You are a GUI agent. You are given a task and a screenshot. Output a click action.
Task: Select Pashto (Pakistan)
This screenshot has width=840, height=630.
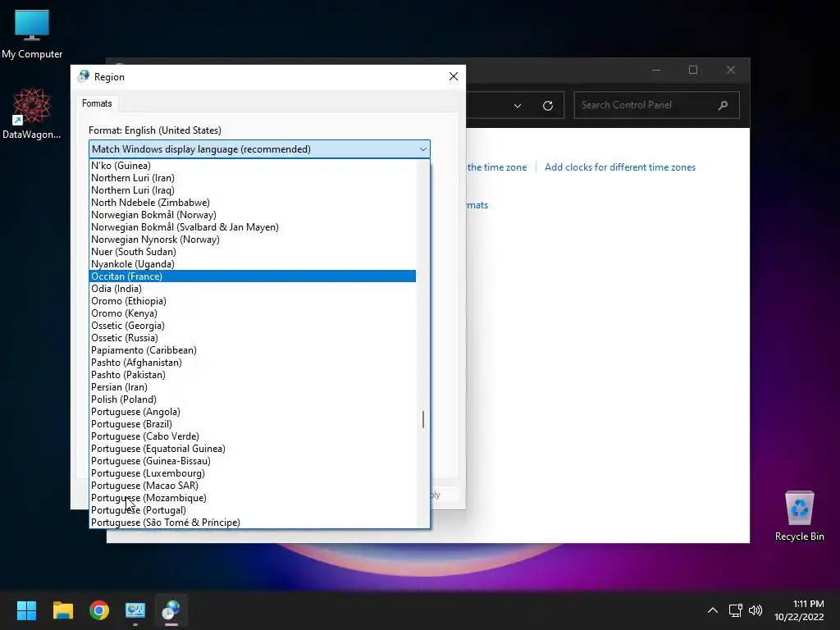pos(253,375)
